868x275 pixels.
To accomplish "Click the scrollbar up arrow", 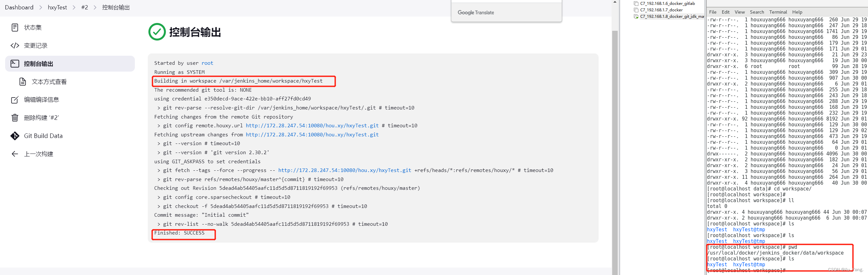I will tap(615, 2).
